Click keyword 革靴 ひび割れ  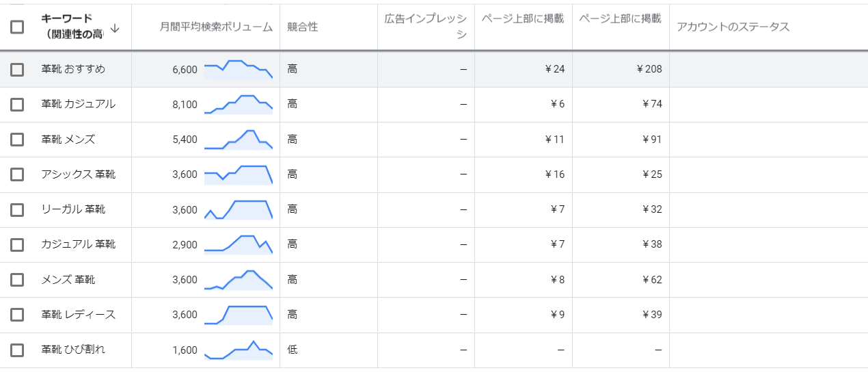[x=73, y=350]
